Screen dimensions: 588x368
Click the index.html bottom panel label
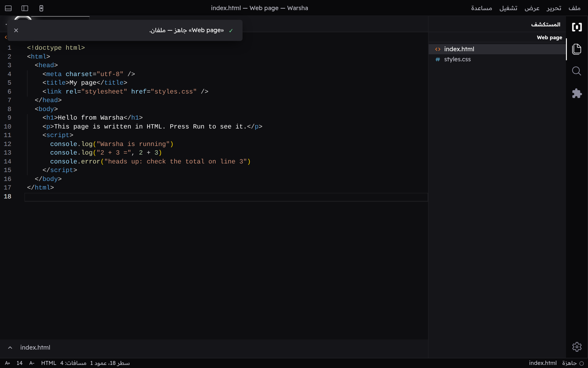click(35, 347)
